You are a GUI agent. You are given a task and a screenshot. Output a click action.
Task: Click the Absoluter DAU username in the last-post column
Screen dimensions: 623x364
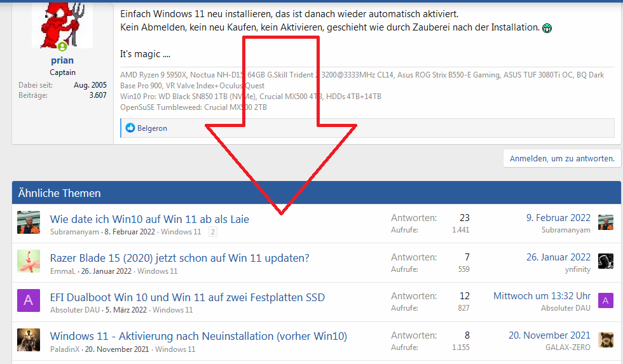tap(566, 308)
